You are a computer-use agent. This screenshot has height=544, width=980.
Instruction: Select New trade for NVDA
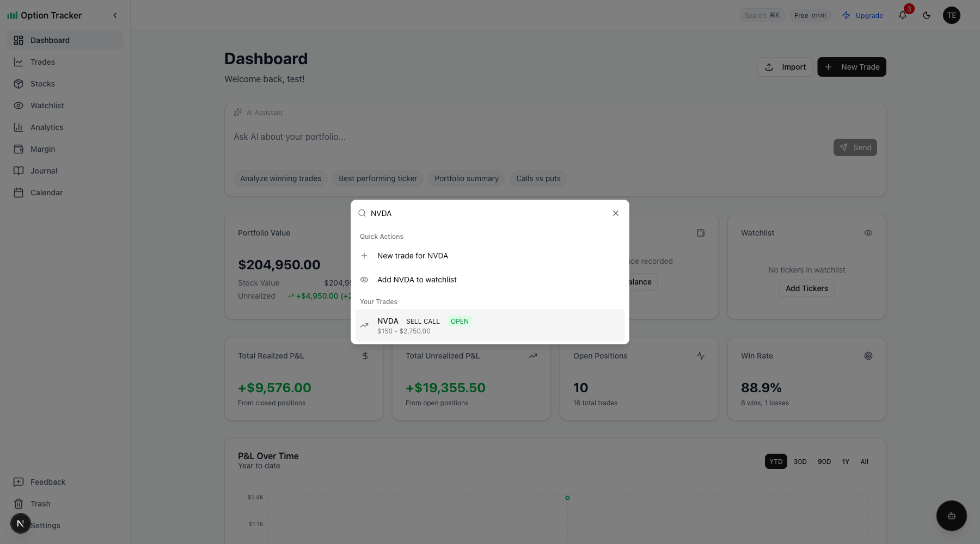point(413,256)
